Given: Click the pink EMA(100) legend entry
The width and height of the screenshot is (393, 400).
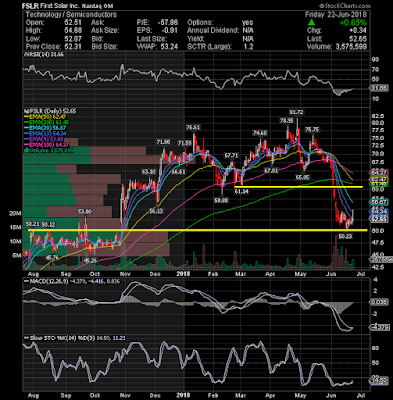Looking at the screenshot, I should (x=47, y=144).
